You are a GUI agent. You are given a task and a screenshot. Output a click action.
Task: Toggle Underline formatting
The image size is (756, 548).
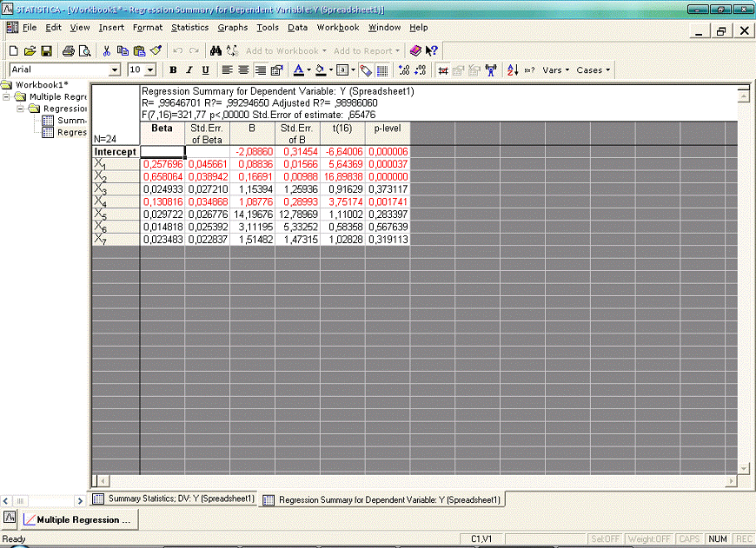coord(205,70)
